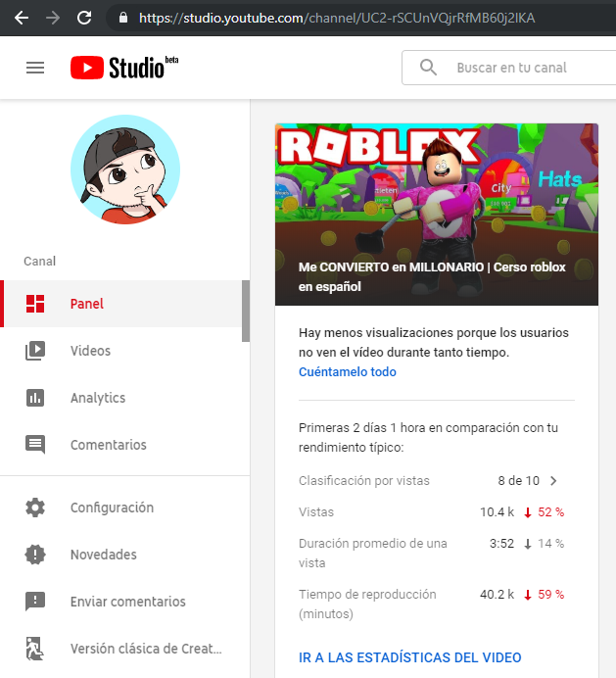Screen dimensions: 616x678
Task: Open the Videos section
Action: (90, 351)
